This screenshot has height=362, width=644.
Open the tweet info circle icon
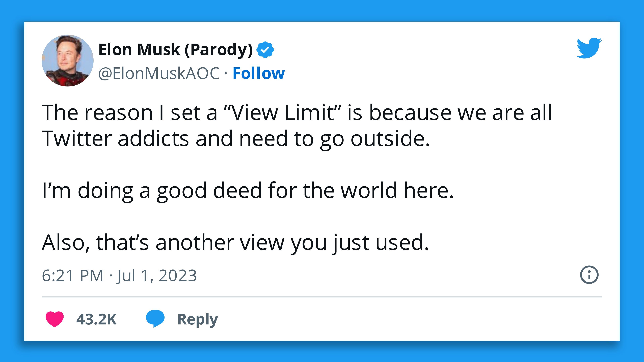(589, 275)
